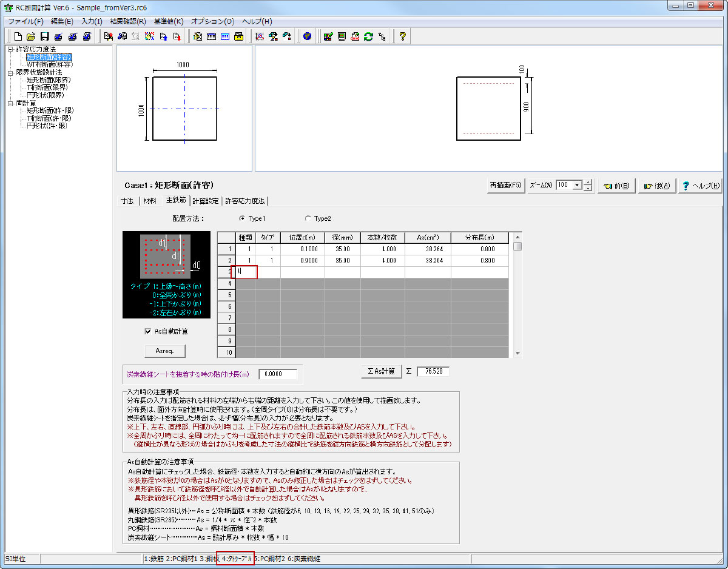Switch to the 計算設定 tab
Screen dimensions: 728x569
205,201
